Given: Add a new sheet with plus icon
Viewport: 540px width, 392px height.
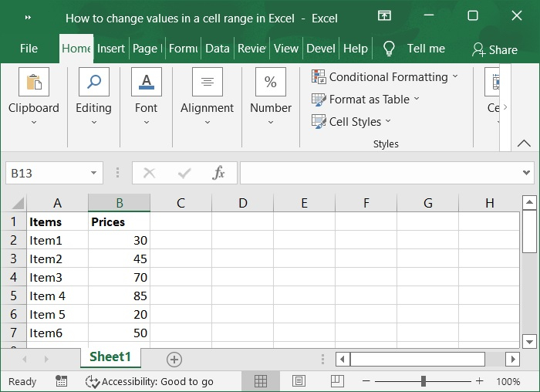Looking at the screenshot, I should (x=174, y=359).
